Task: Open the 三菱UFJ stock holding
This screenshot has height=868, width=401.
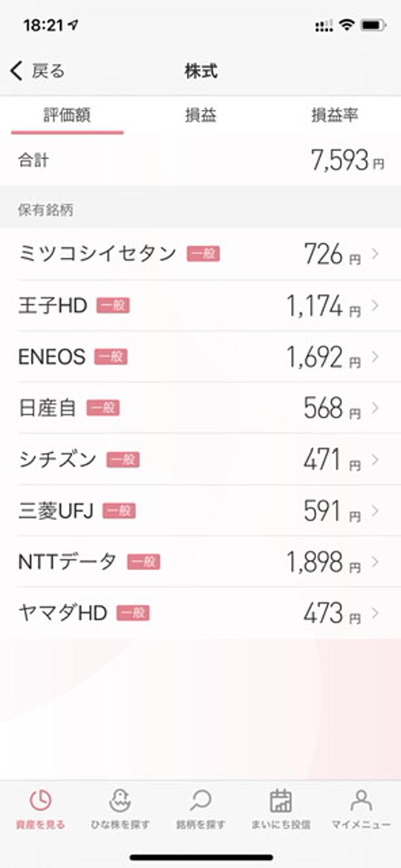Action: 200,510
